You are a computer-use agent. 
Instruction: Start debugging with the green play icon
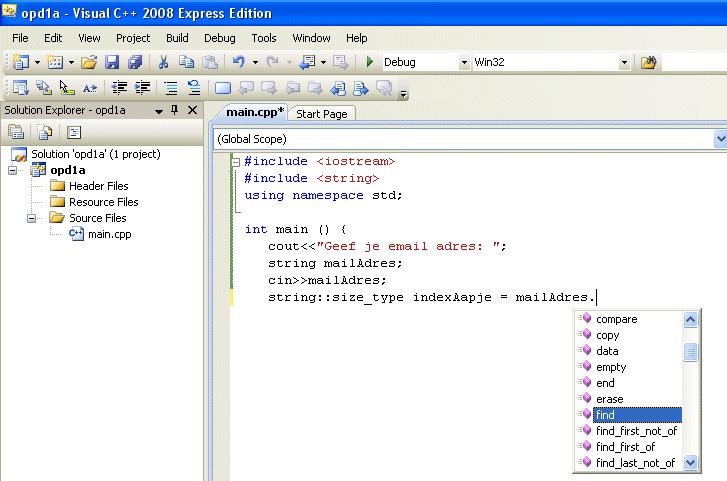369,62
